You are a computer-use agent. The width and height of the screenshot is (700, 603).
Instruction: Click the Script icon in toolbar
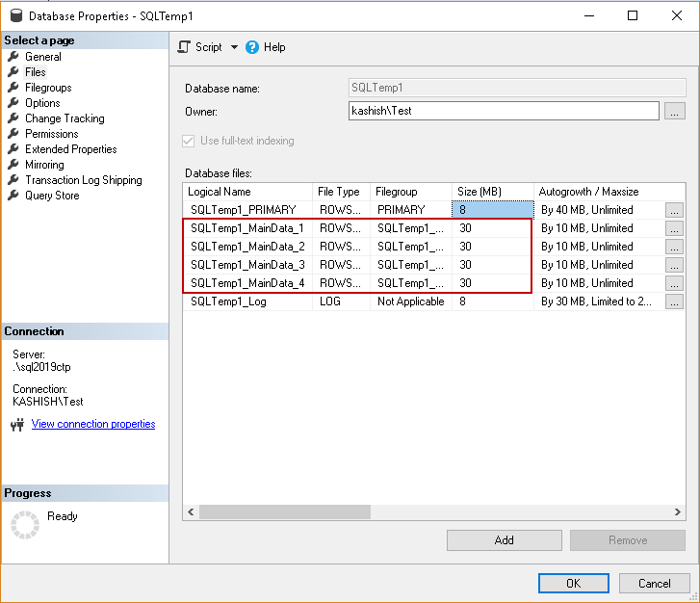[x=184, y=47]
